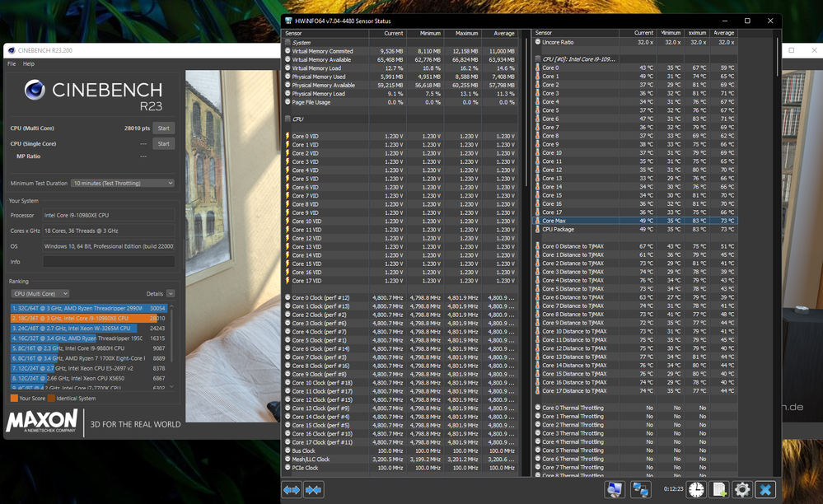Click the Cinebench app icon in title bar
The height and width of the screenshot is (504, 823).
point(12,50)
